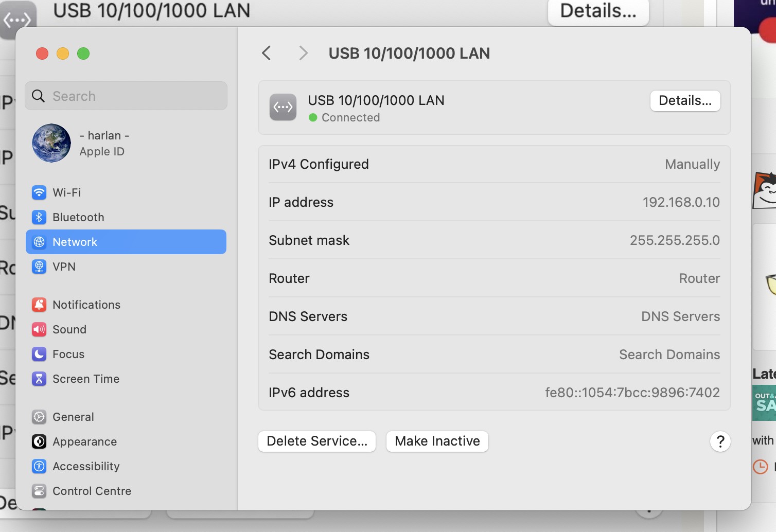Click the Search field in the sidebar

[126, 96]
